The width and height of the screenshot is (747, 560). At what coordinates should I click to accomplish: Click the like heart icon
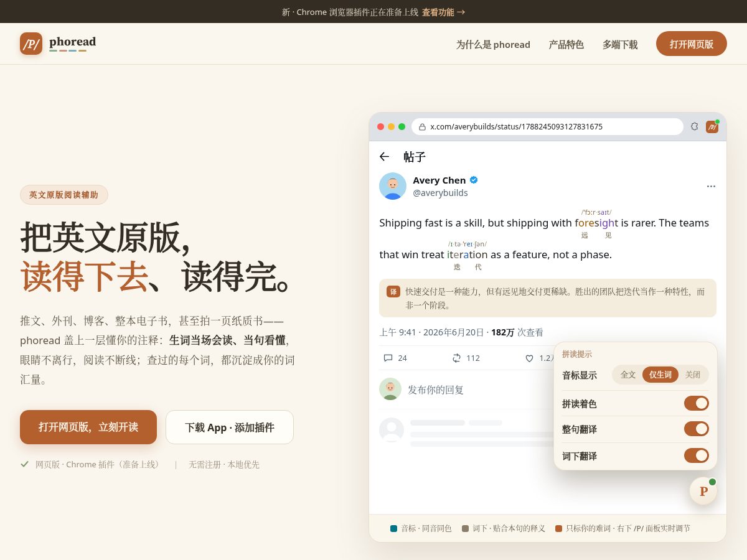530,358
